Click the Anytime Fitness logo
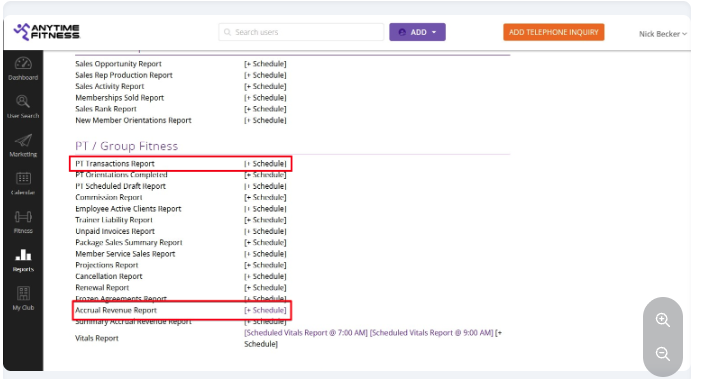 [x=46, y=32]
